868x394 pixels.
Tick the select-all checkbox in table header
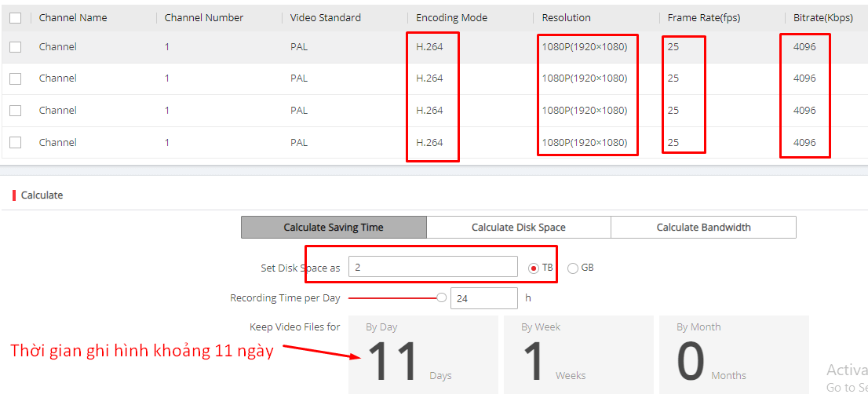coord(16,17)
